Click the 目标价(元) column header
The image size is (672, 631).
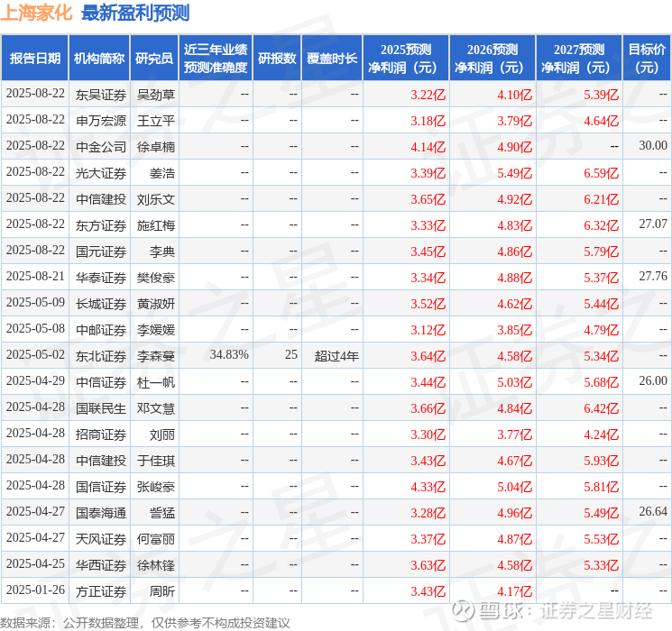pos(646,59)
